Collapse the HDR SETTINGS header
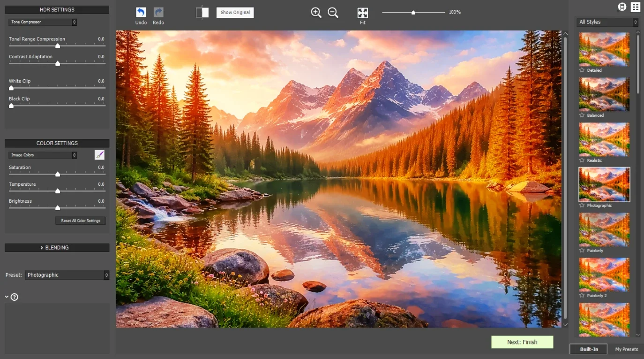 pyautogui.click(x=57, y=10)
